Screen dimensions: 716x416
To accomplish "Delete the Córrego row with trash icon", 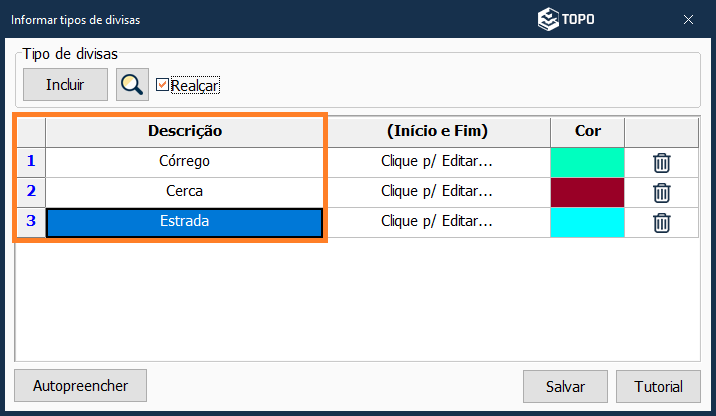I will pyautogui.click(x=661, y=162).
